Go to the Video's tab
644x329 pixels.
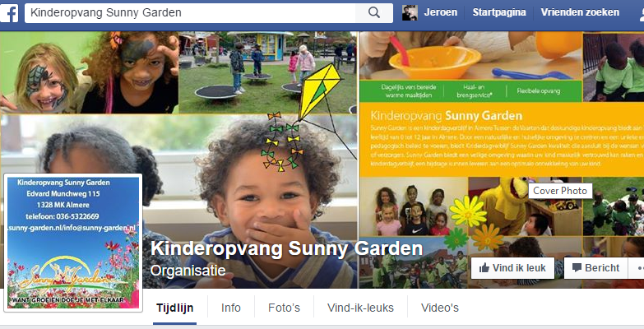[x=439, y=308]
